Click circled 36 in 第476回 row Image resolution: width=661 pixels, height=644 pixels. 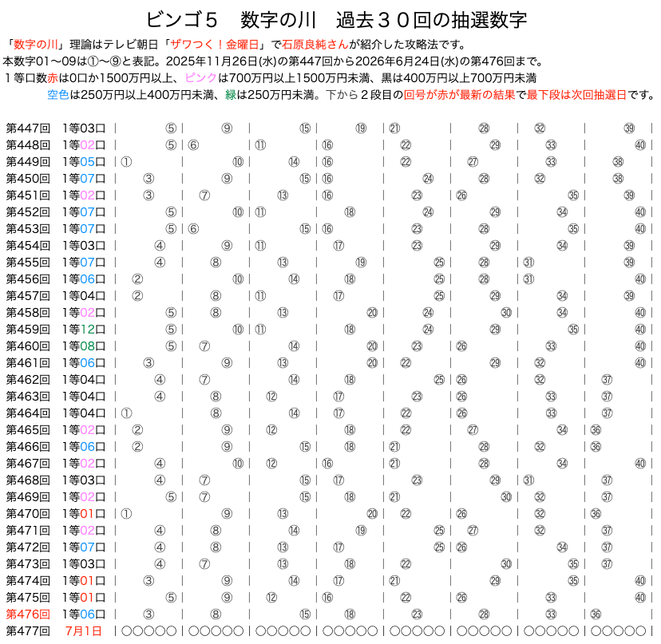coord(596,614)
